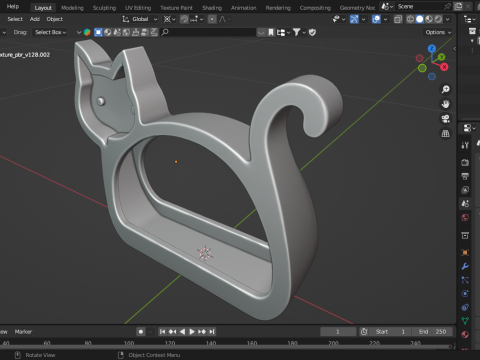480x360 pixels.
Task: Switch perspective/orthographic with the grid gizmo
Action: tap(446, 134)
